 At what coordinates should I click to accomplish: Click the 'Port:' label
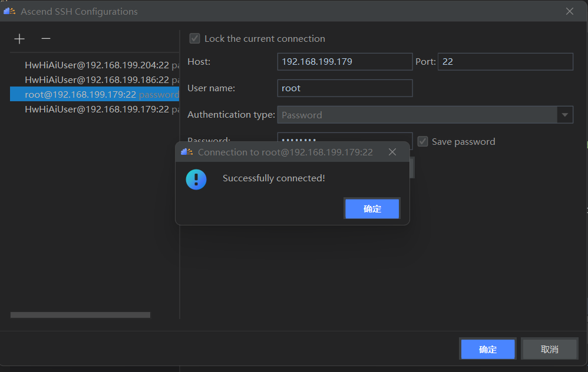pyautogui.click(x=425, y=62)
